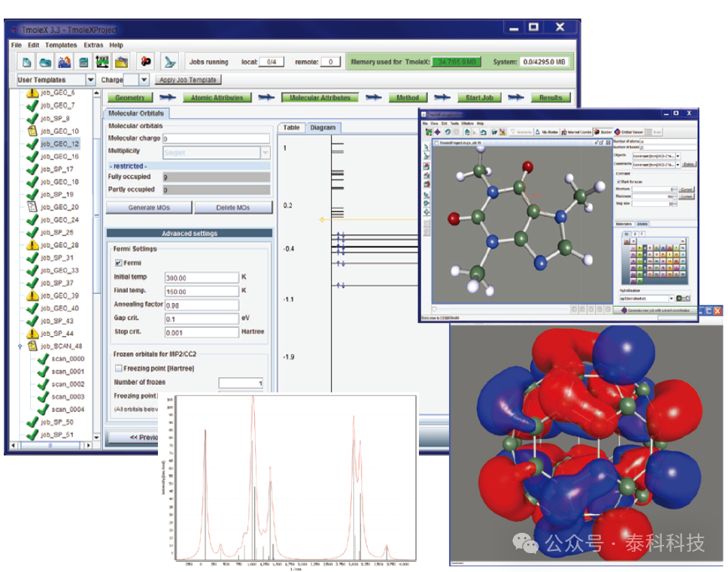Click the Delete MOs button
Screen dimensions: 728x572
[233, 207]
